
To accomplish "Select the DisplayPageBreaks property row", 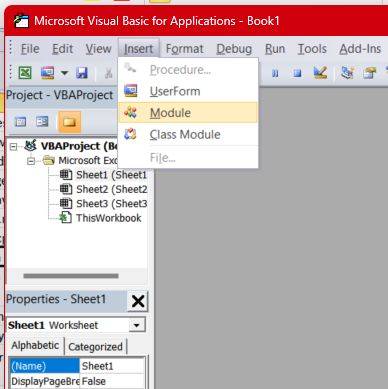I will [x=45, y=381].
